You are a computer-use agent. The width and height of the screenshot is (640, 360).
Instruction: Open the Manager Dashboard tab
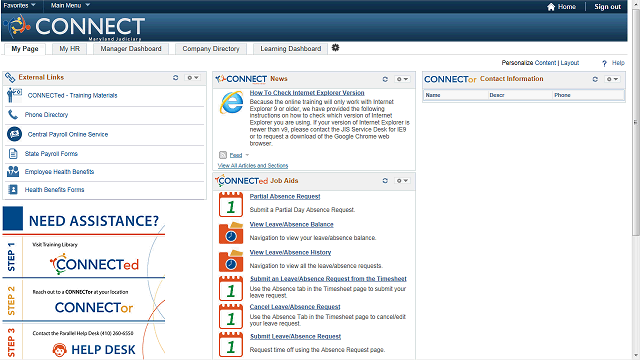coord(131,49)
